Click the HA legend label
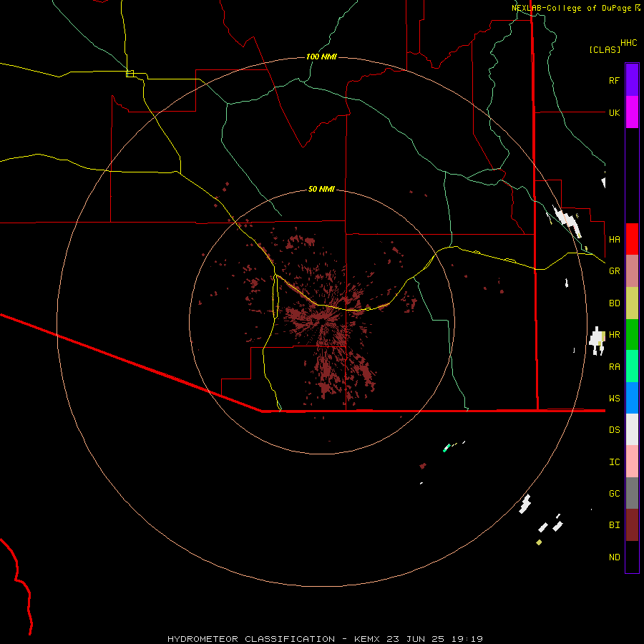The height and width of the screenshot is (644, 644). [x=614, y=240]
